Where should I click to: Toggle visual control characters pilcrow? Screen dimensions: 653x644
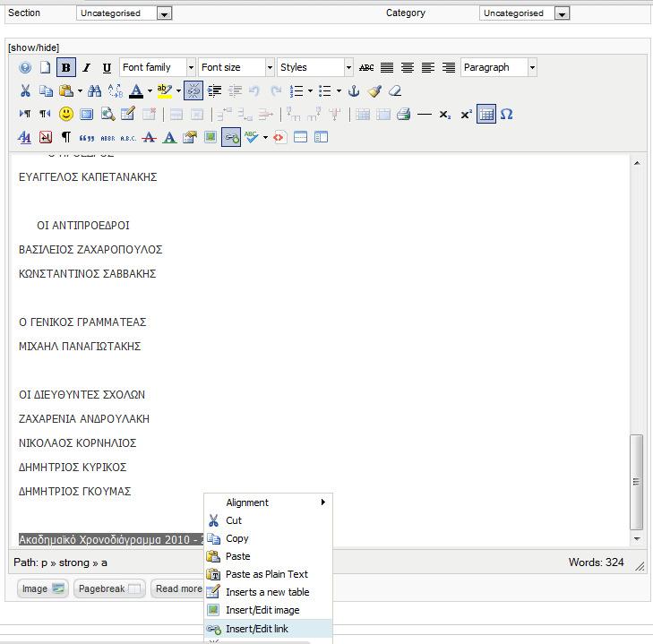click(x=65, y=137)
